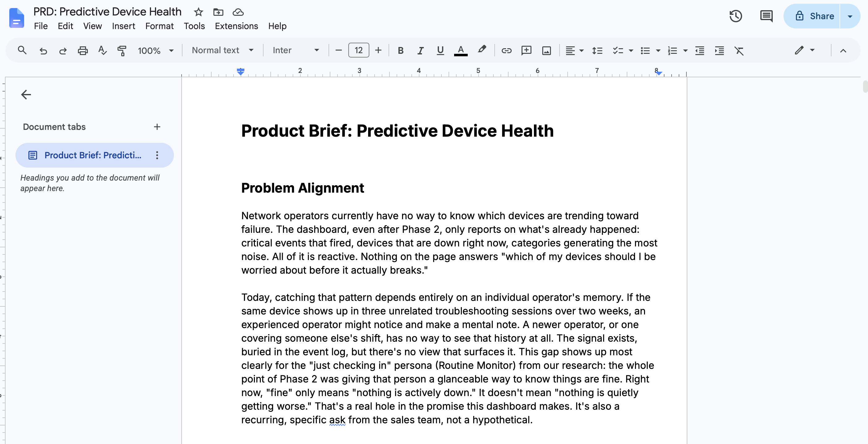Open the text alignment dropdown
This screenshot has width=868, height=444.
point(574,50)
